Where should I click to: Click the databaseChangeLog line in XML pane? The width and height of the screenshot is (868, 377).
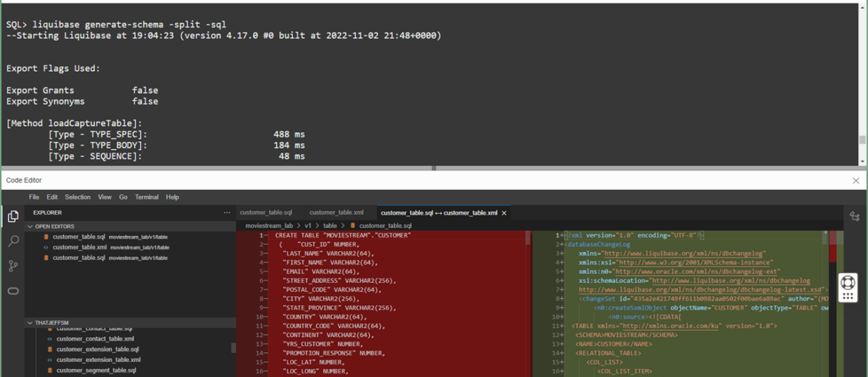[x=596, y=244]
